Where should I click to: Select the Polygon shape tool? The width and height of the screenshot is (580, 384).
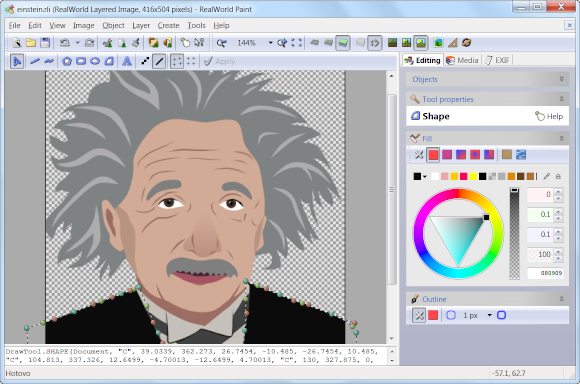67,61
